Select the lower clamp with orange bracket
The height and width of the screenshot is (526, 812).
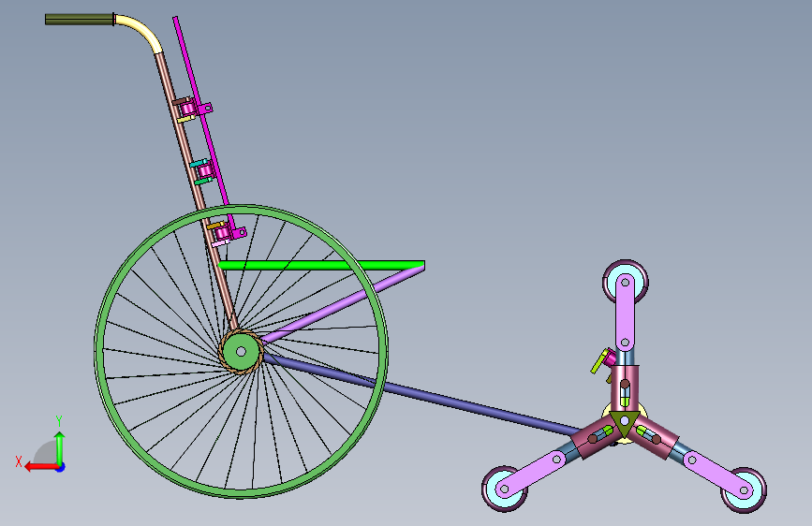tap(223, 232)
